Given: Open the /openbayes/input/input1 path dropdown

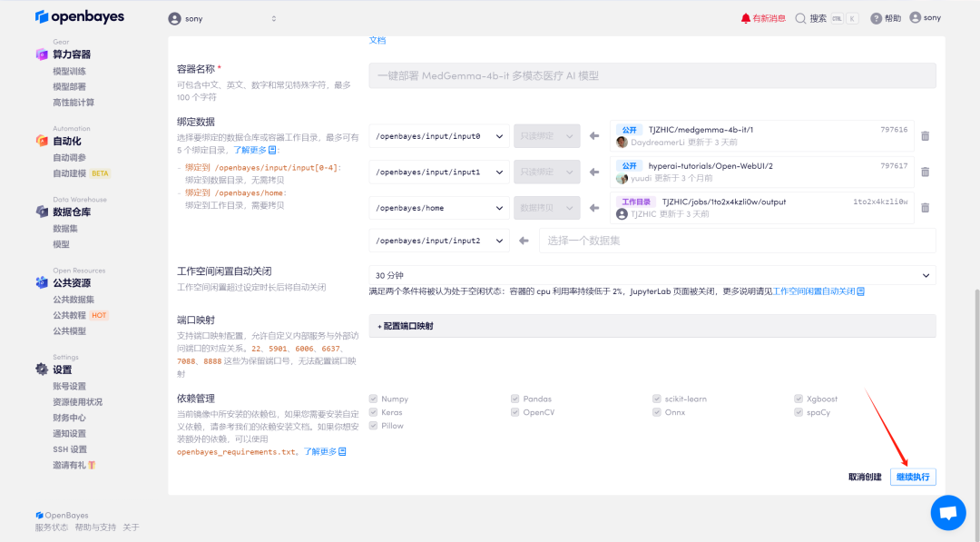Looking at the screenshot, I should point(439,172).
